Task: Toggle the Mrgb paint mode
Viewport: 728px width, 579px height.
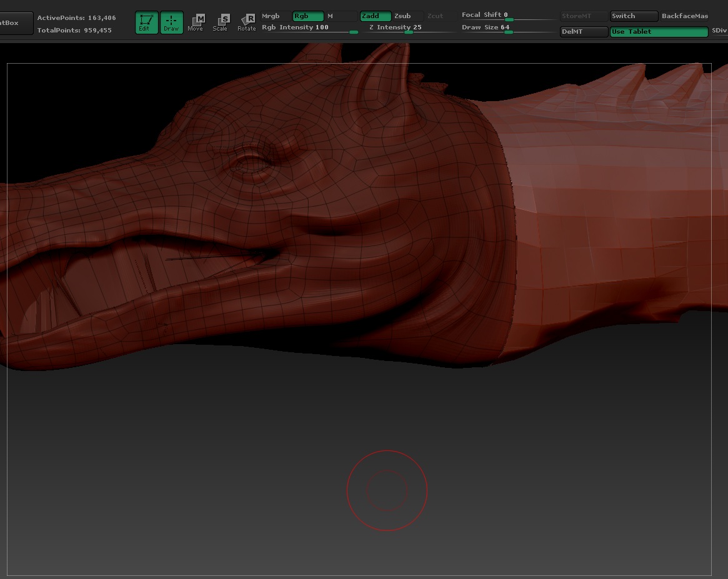Action: coord(275,16)
